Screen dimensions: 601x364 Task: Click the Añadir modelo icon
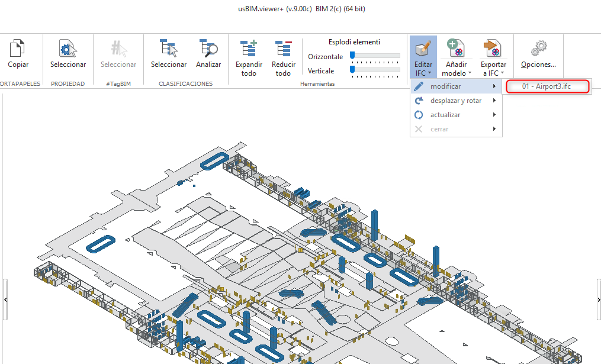click(456, 49)
